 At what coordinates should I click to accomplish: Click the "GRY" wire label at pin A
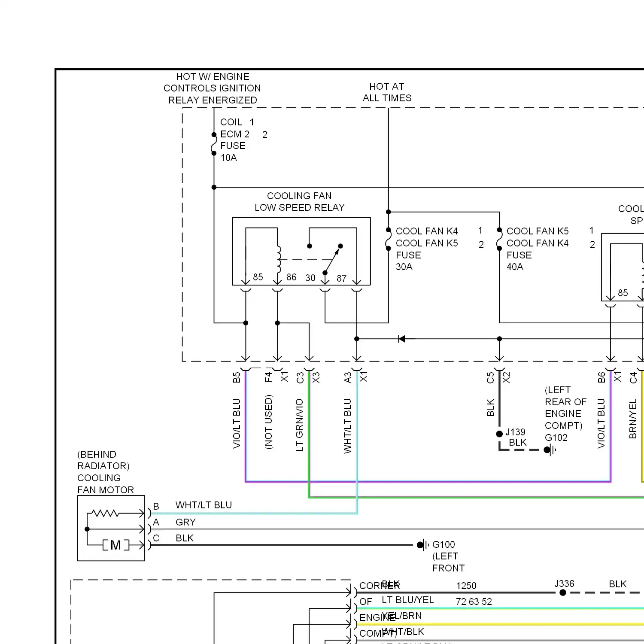click(185, 522)
